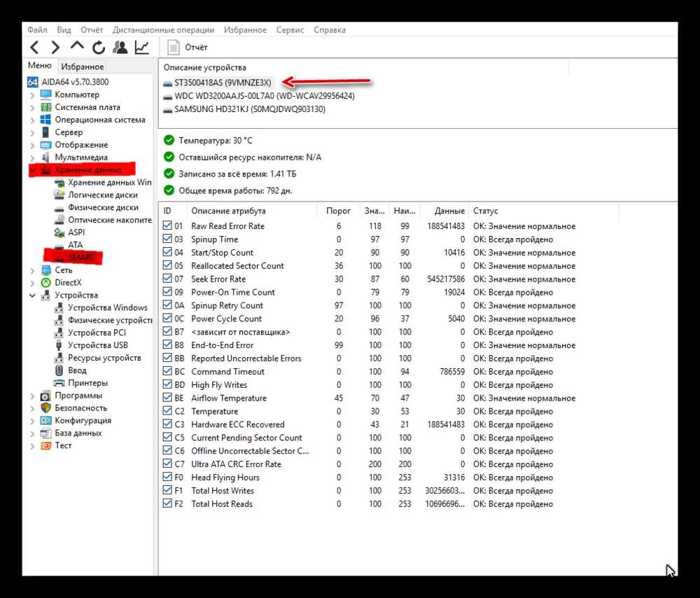Select the DirectX icon
Viewport: 700px width, 598px height.
click(x=45, y=282)
